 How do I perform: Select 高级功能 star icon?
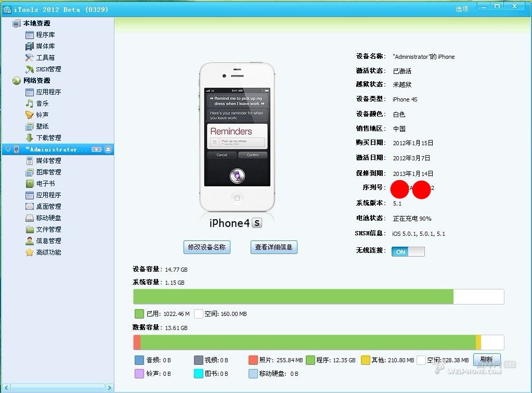pyautogui.click(x=30, y=252)
